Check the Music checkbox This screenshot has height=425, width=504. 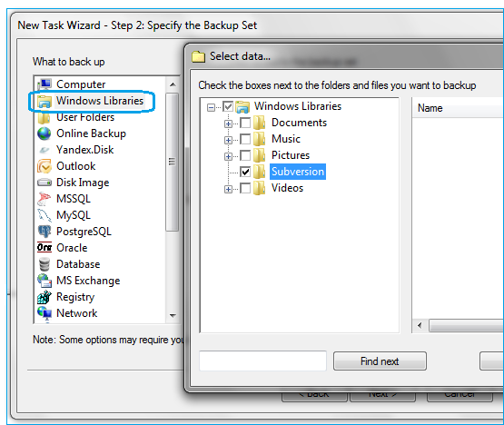pyautogui.click(x=245, y=139)
